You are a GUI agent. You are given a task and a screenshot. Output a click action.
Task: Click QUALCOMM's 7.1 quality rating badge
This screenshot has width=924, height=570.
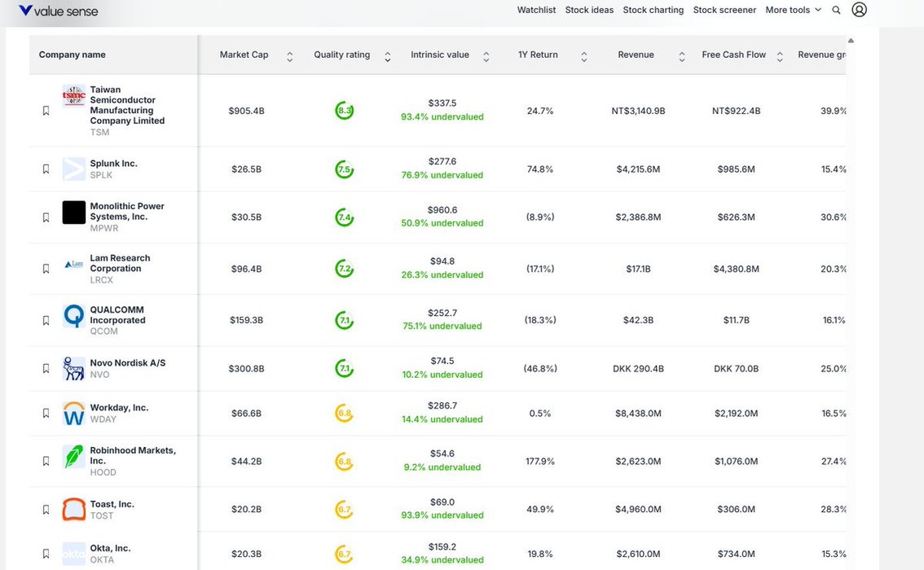344,320
